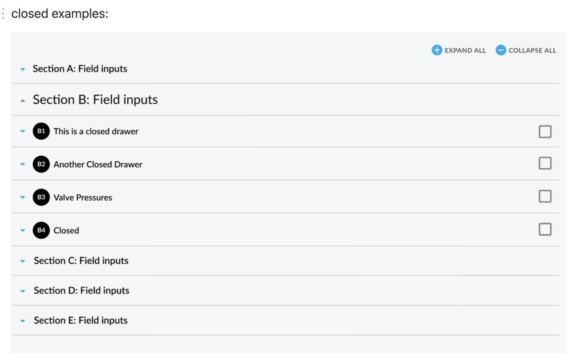The height and width of the screenshot is (364, 588).
Task: Open the Section E: Field inputs header
Action: (80, 320)
